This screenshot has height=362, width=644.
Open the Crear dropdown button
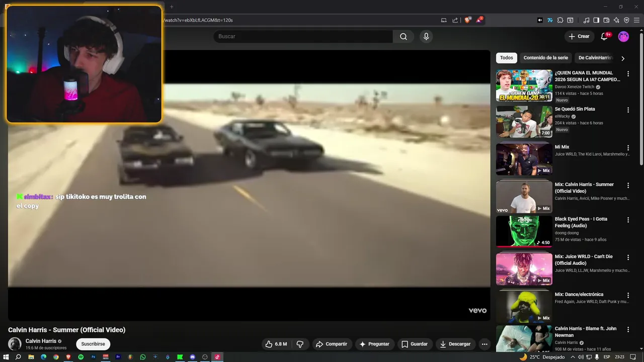[579, 36]
